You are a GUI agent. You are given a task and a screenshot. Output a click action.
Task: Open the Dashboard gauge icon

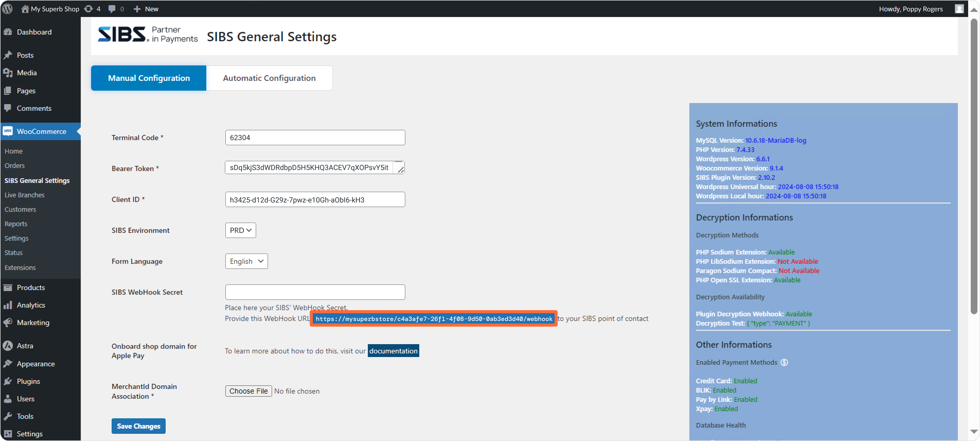pyautogui.click(x=8, y=32)
